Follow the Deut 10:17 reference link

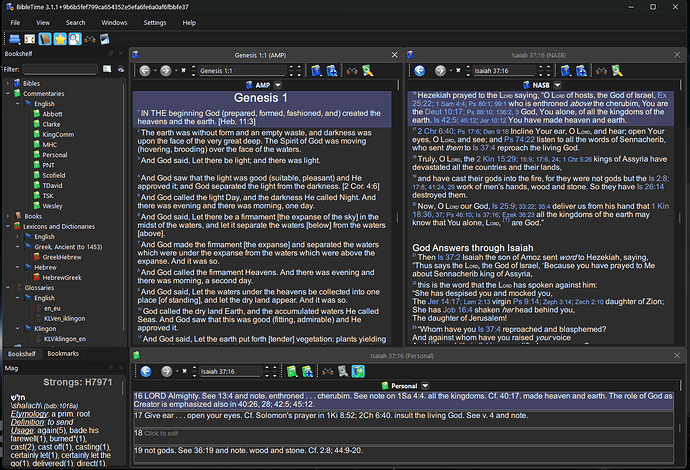[x=444, y=112]
